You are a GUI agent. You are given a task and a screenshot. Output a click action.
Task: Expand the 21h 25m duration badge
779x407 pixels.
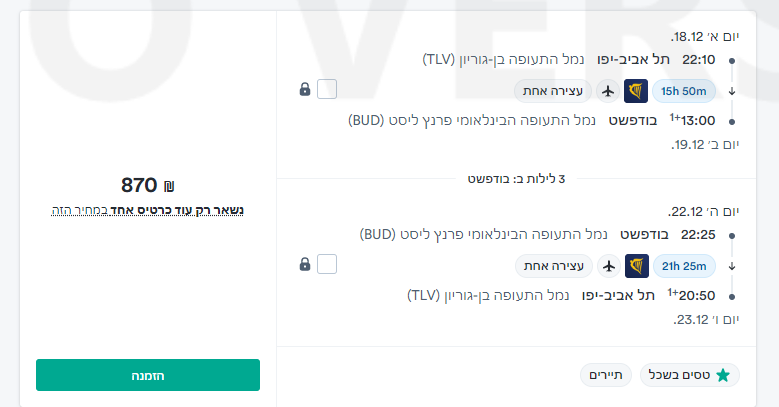coord(684,266)
